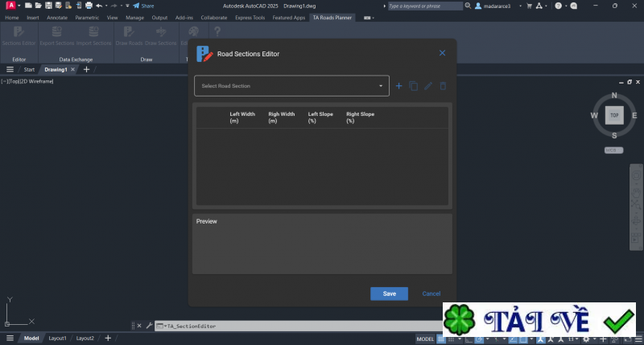Click the AutoCAD application menu logo

[10, 6]
